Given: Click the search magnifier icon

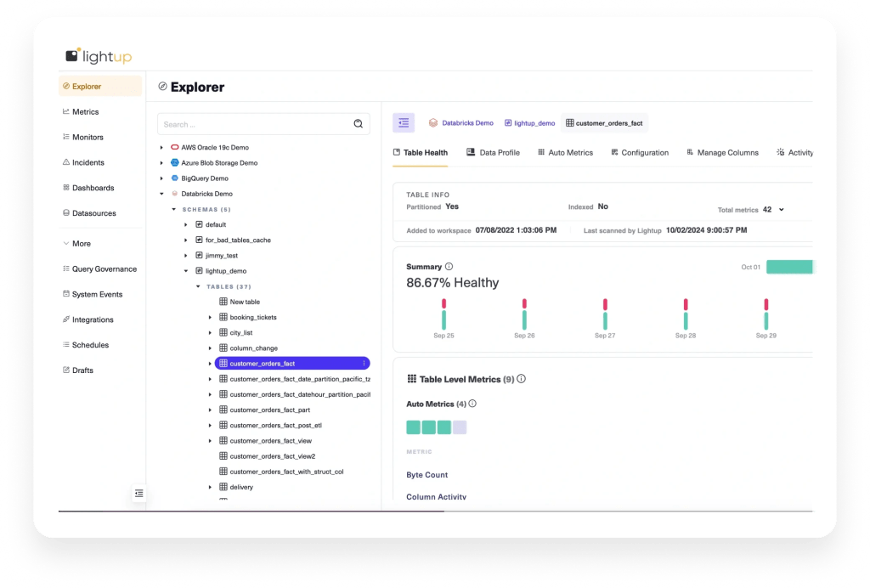Looking at the screenshot, I should point(358,124).
